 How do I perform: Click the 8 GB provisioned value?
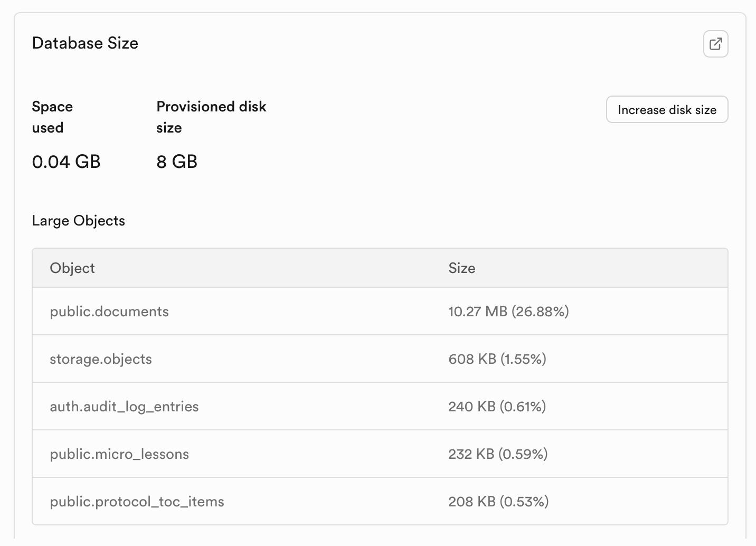click(177, 162)
